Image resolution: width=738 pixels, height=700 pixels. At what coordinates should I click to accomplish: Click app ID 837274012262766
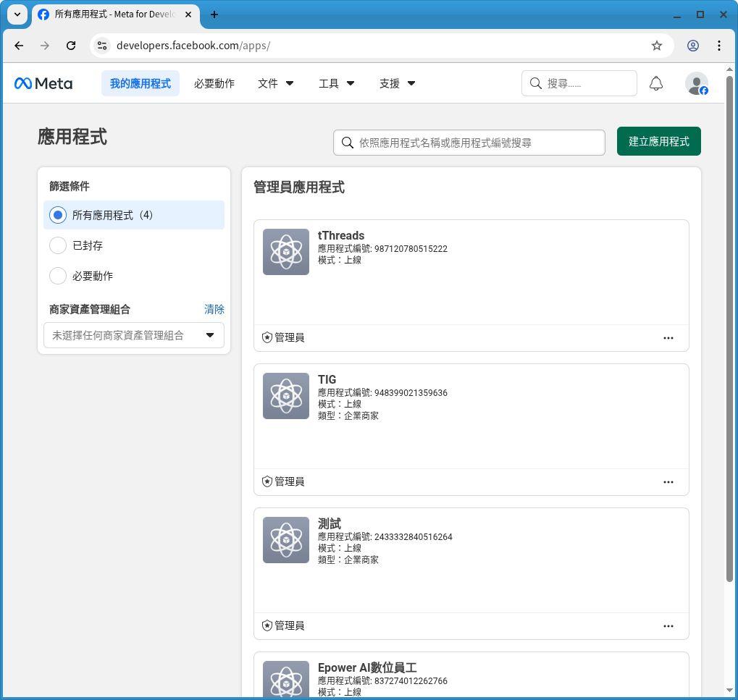(x=411, y=680)
